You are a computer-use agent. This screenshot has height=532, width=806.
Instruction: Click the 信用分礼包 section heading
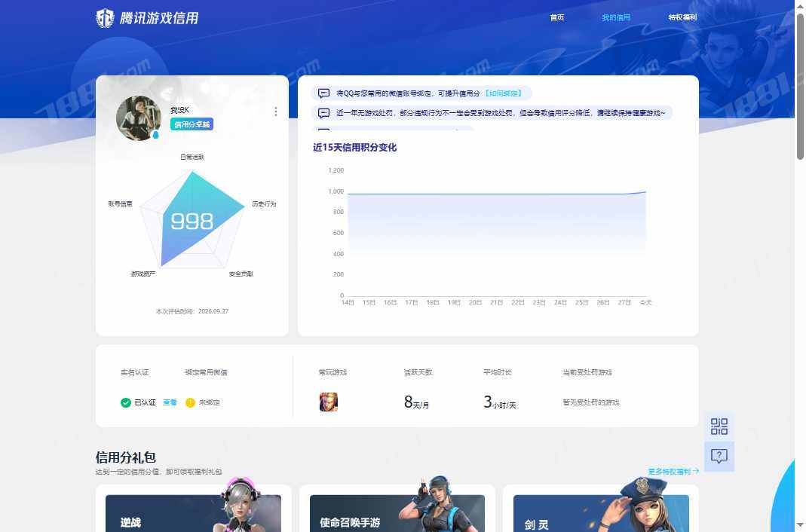tap(126, 457)
